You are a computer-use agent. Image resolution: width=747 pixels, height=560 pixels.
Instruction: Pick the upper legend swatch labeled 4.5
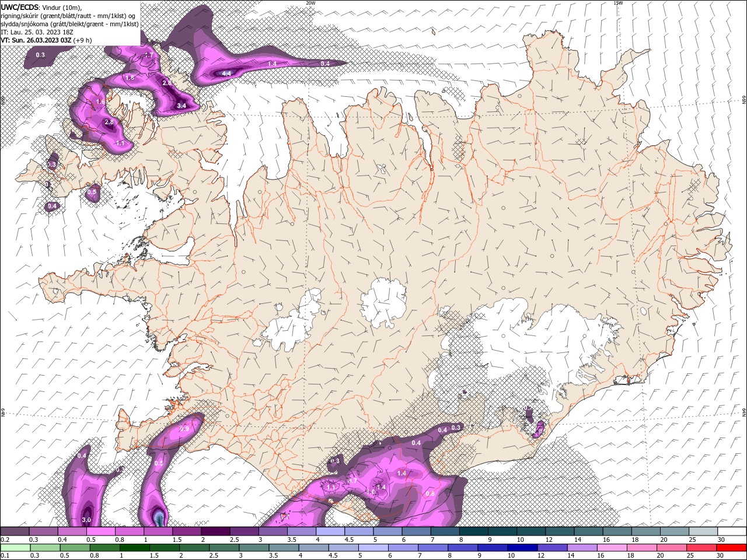pyautogui.click(x=359, y=531)
